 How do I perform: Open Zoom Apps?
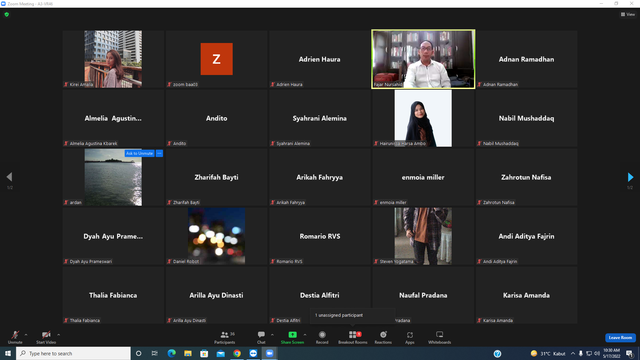[x=410, y=337]
